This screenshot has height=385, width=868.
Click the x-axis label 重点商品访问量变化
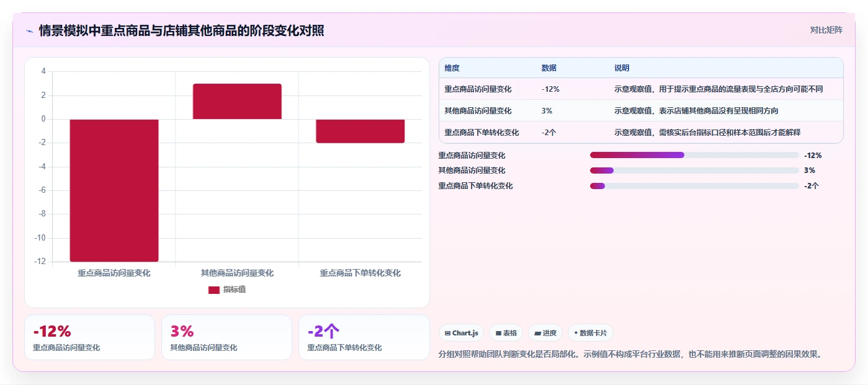[x=114, y=273]
